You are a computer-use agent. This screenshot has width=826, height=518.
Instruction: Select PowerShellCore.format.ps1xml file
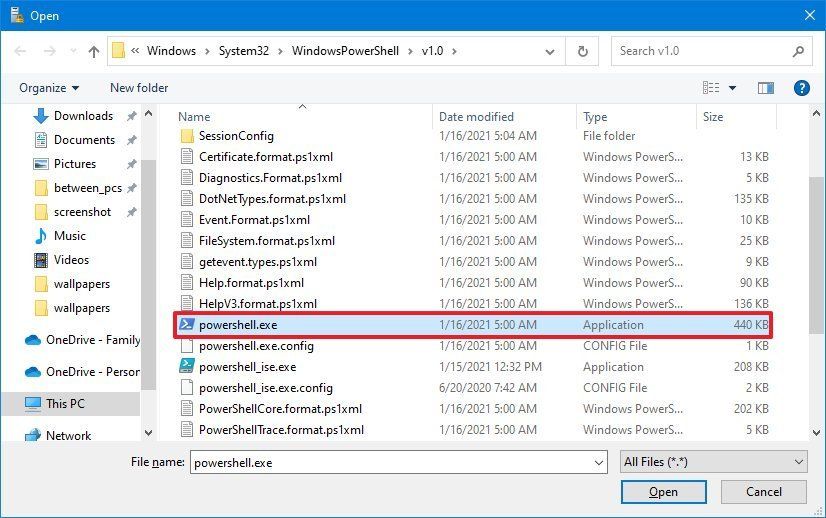pos(280,409)
